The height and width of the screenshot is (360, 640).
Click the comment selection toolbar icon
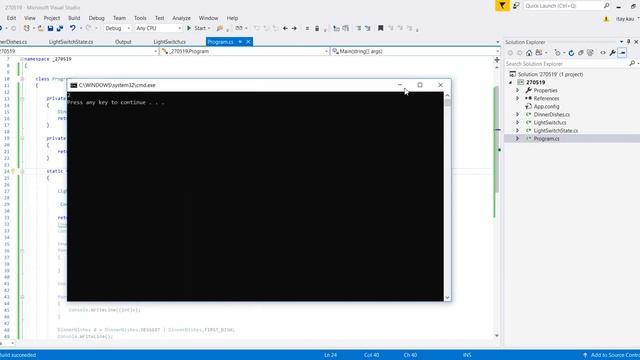[358, 28]
